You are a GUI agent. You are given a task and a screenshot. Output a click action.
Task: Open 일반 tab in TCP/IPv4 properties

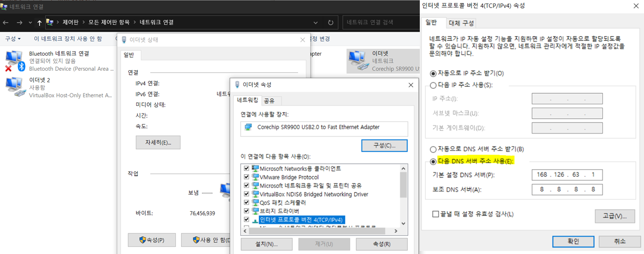click(x=432, y=22)
